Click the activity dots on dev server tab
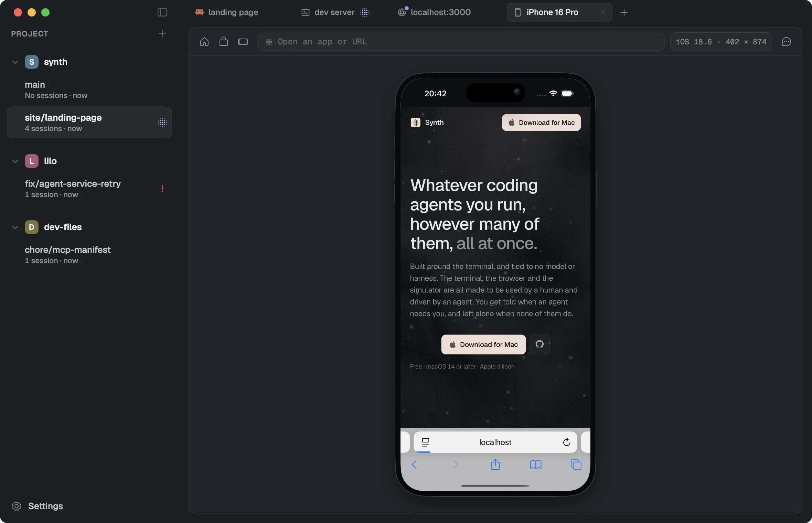 (x=365, y=12)
